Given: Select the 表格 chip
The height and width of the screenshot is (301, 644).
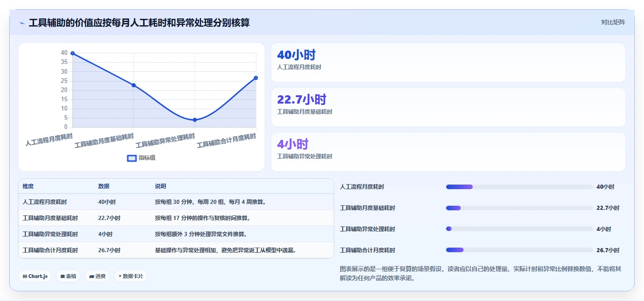Looking at the screenshot, I should coord(68,276).
